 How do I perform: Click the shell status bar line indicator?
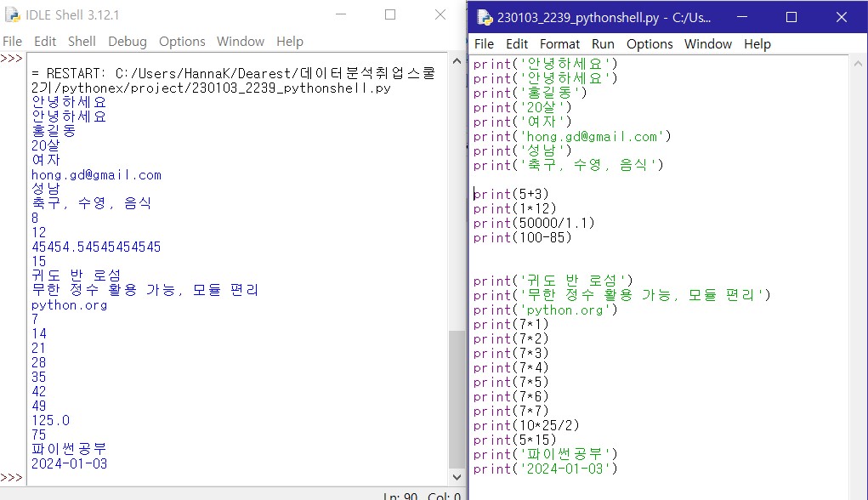pos(400,496)
